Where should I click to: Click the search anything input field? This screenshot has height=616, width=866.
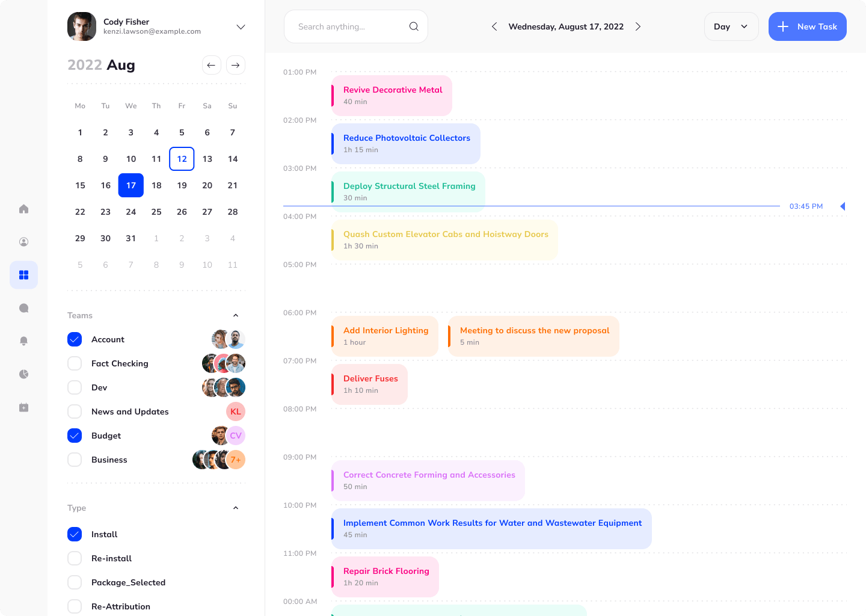point(343,26)
